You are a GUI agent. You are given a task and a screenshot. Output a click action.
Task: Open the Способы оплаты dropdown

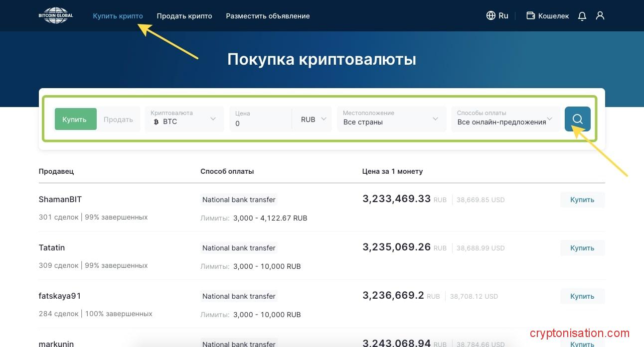pos(505,119)
